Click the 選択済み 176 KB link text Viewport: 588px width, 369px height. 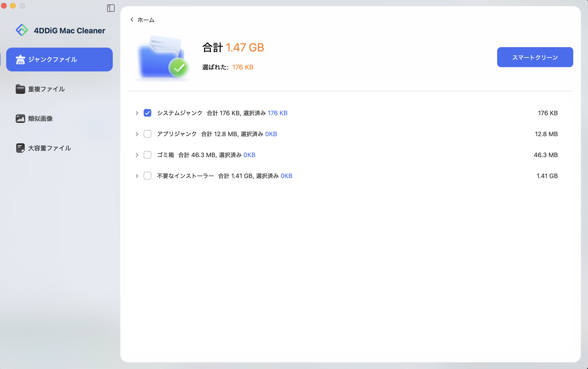pos(277,113)
